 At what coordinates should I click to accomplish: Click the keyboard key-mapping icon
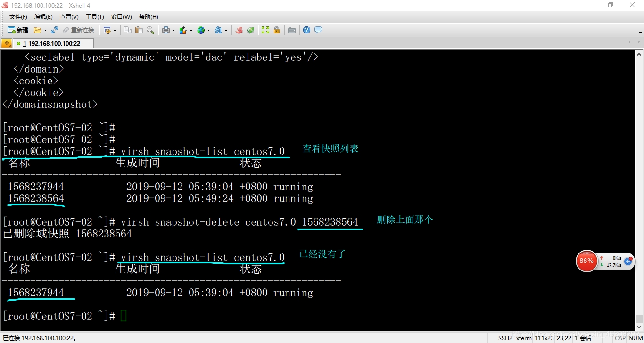coord(292,30)
